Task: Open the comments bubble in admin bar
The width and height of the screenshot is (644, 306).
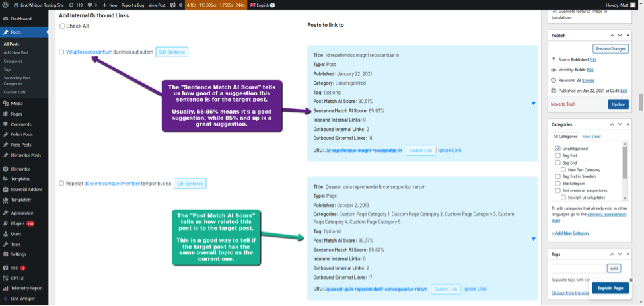Action: click(x=92, y=5)
